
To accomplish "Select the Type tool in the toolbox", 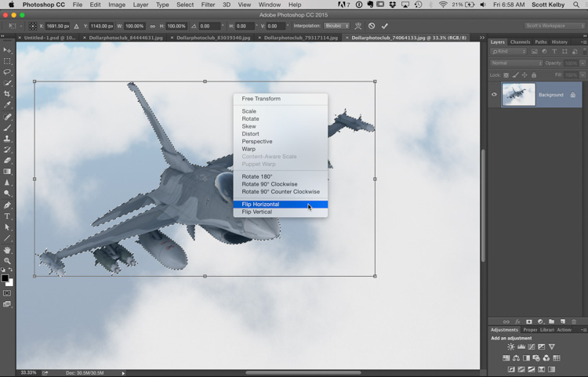I will (x=8, y=216).
